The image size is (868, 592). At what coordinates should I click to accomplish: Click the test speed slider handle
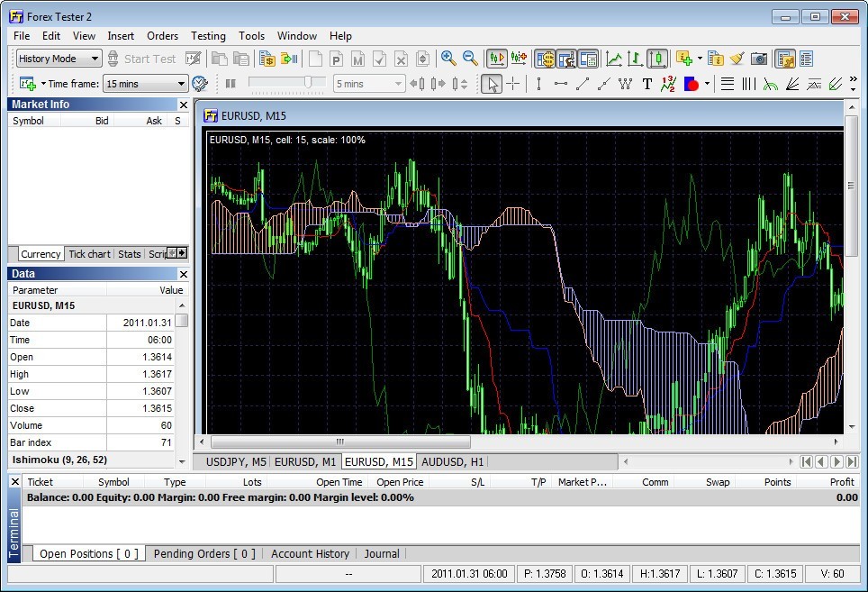tap(309, 83)
